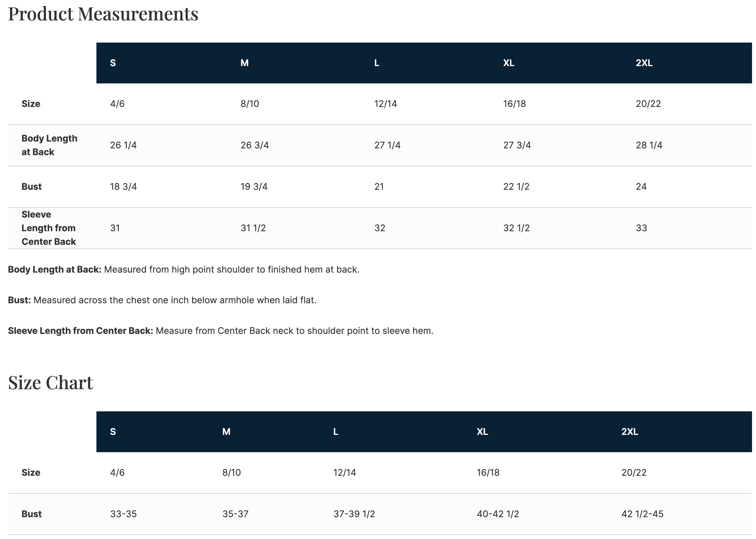Click the 19 3/4 bust measurement cell
This screenshot has height=539, width=756.
click(254, 187)
